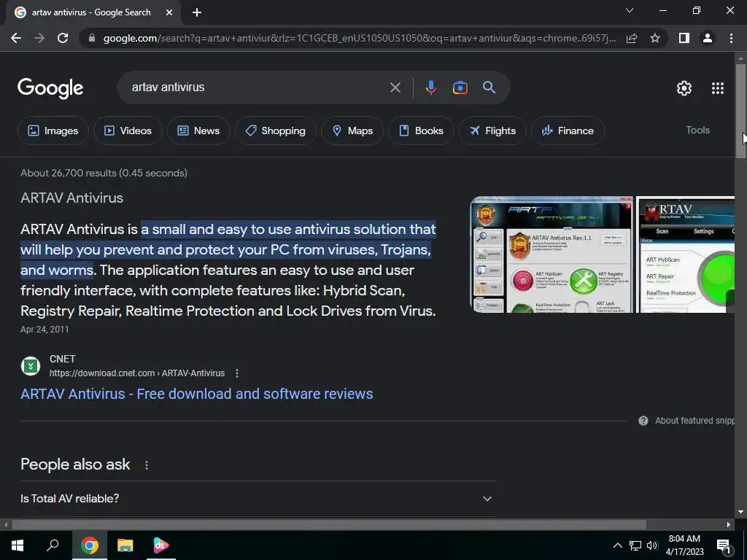Close the 'artav antivirus - Google Search' tab
This screenshot has width=747, height=560.
pyautogui.click(x=169, y=12)
